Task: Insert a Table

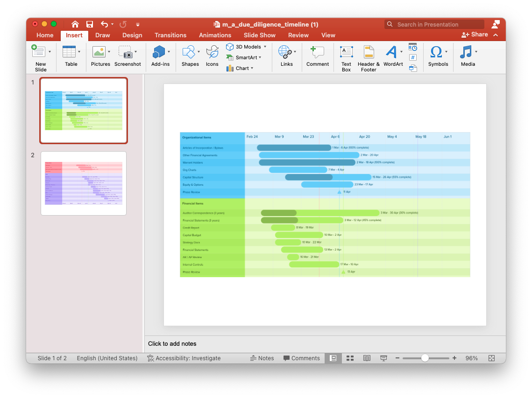Action: click(x=71, y=56)
